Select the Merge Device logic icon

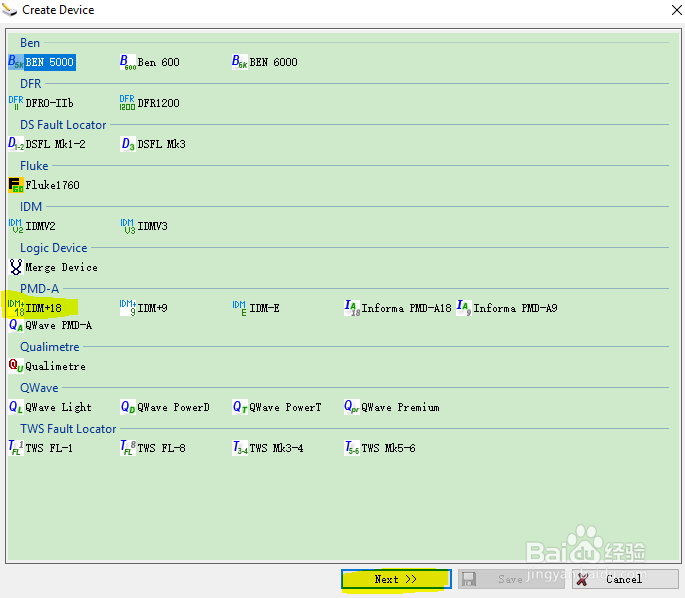tap(16, 267)
